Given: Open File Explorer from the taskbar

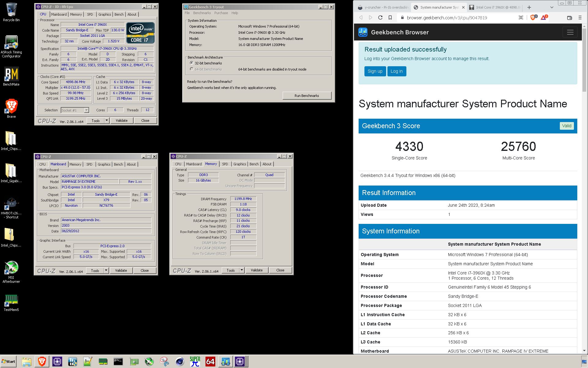Looking at the screenshot, I should (x=27, y=362).
